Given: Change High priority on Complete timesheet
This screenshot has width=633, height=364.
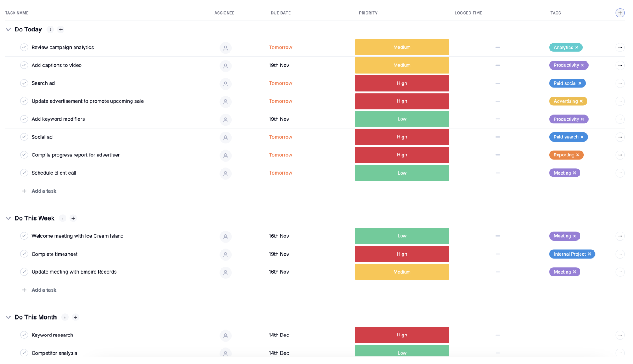Looking at the screenshot, I should (402, 254).
